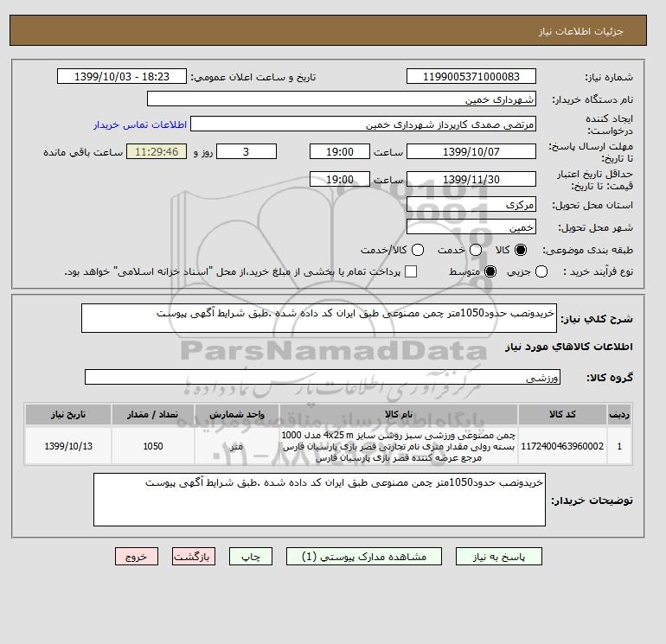The image size is (666, 644).
Task: Select the کالا radio button
Action: click(x=520, y=250)
